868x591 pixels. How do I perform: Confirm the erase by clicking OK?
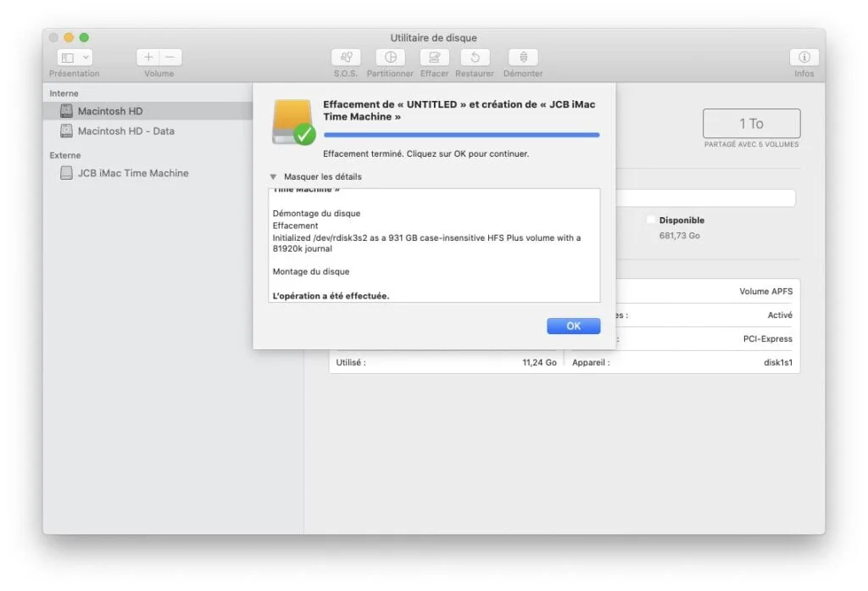(x=573, y=326)
